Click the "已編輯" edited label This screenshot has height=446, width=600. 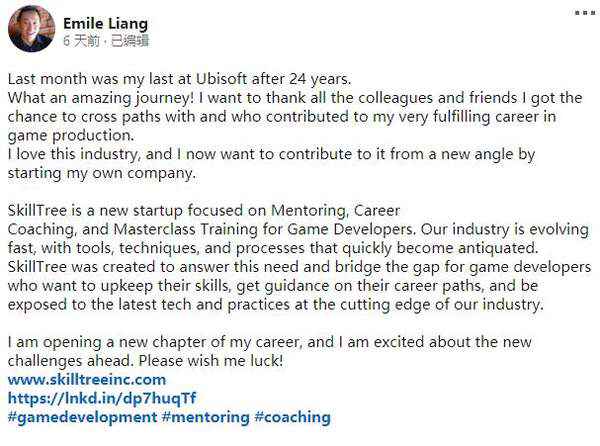127,40
